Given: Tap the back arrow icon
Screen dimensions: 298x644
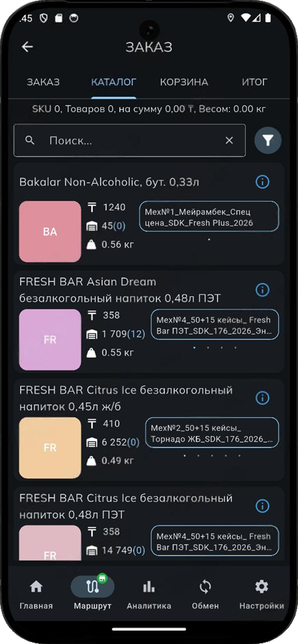Looking at the screenshot, I should pyautogui.click(x=27, y=47).
